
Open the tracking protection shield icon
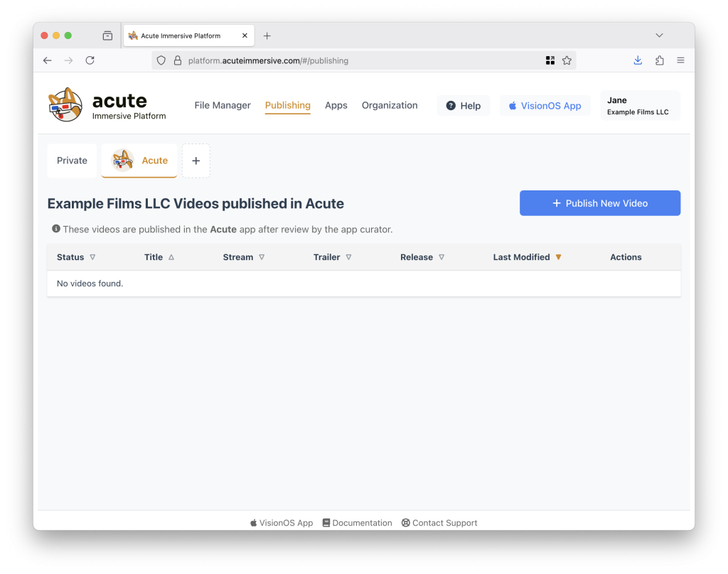(161, 60)
